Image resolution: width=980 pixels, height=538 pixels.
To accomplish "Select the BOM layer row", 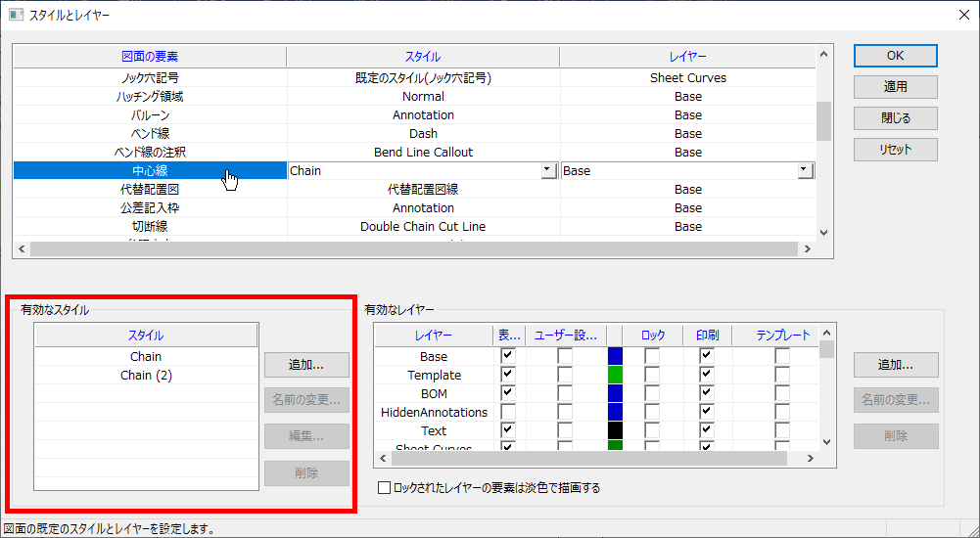I will [x=433, y=394].
